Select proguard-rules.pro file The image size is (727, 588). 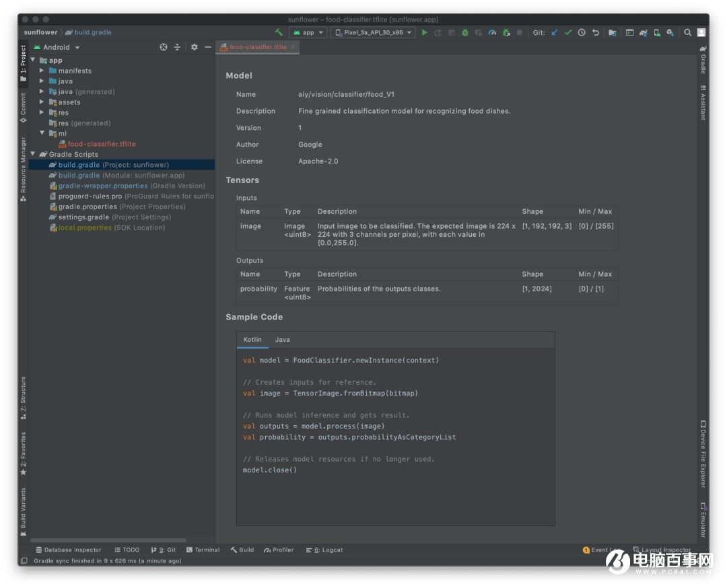coord(131,196)
